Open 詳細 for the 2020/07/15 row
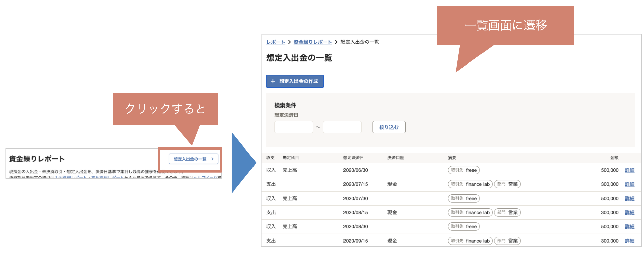This screenshot has height=254, width=644. (629, 184)
